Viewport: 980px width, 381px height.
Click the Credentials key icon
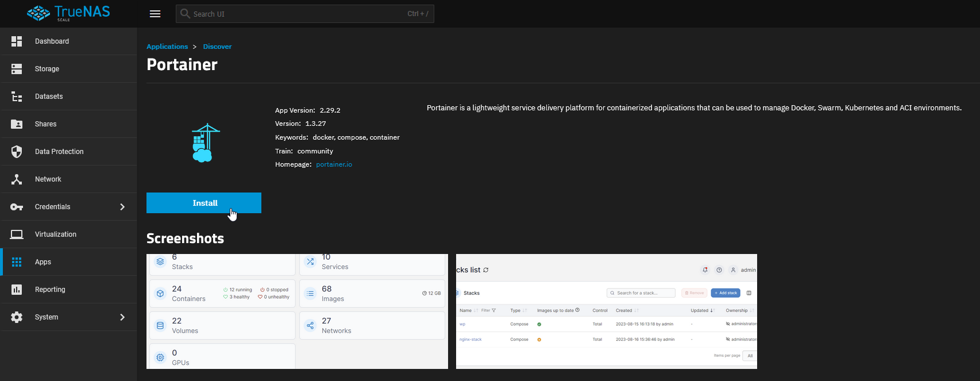coord(17,207)
